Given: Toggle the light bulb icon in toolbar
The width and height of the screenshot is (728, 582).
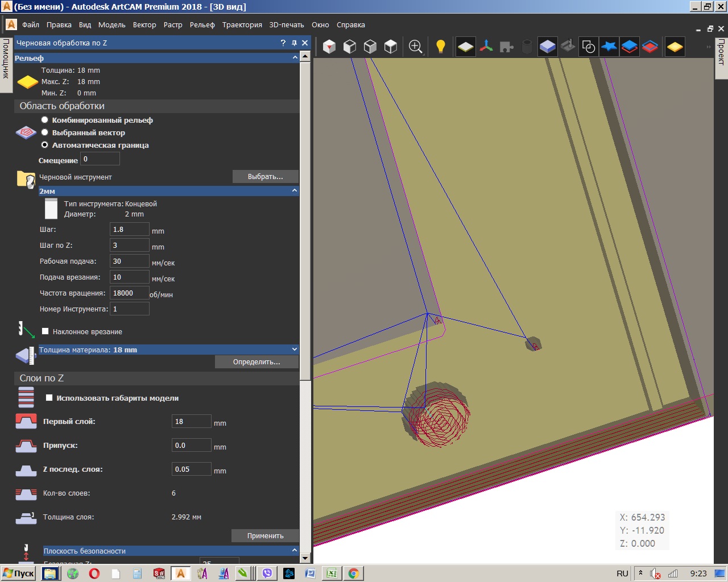Looking at the screenshot, I should click(x=440, y=47).
